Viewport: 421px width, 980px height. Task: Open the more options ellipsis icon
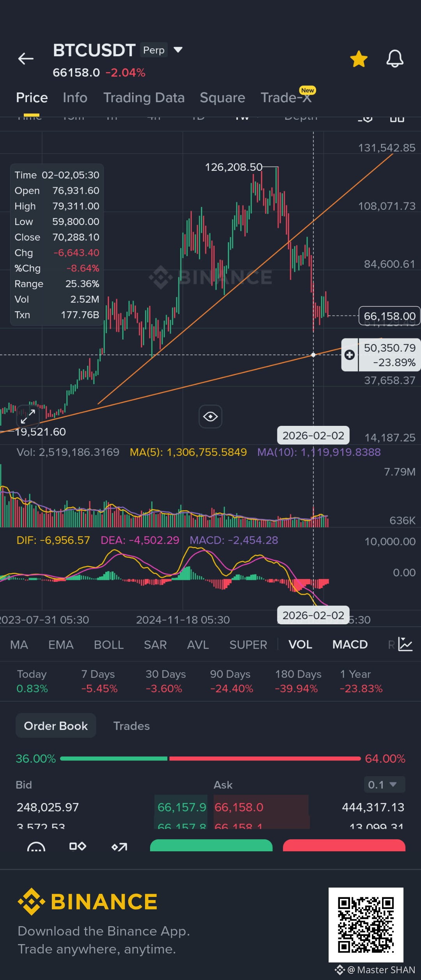point(36,847)
